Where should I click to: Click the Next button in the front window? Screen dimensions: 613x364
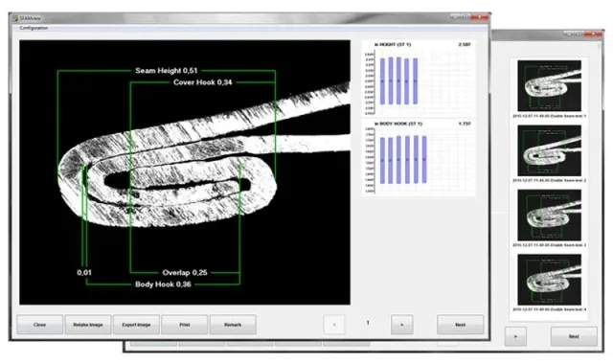[x=460, y=325]
